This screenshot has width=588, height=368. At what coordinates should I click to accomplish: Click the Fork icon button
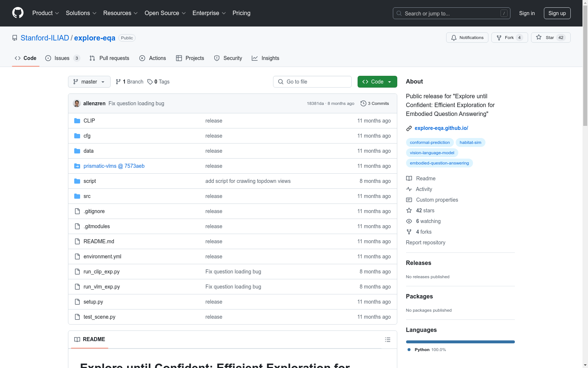(x=499, y=38)
